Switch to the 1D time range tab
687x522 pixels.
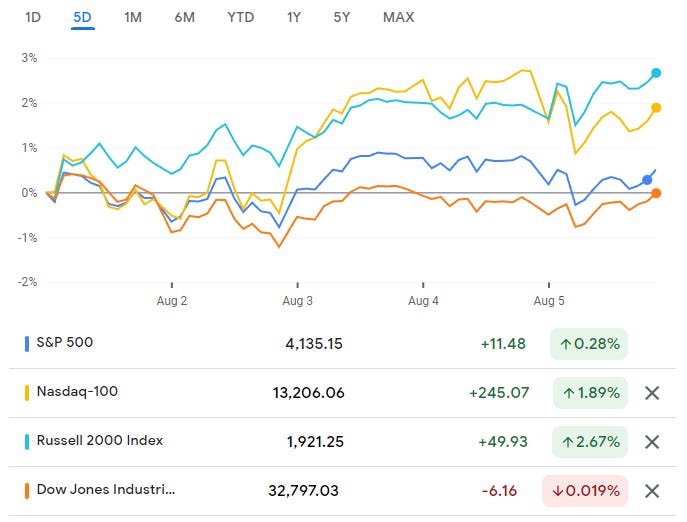(x=33, y=18)
